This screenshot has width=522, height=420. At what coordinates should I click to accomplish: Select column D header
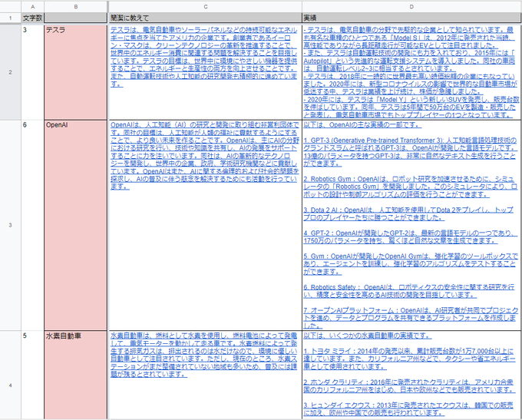coord(411,7)
